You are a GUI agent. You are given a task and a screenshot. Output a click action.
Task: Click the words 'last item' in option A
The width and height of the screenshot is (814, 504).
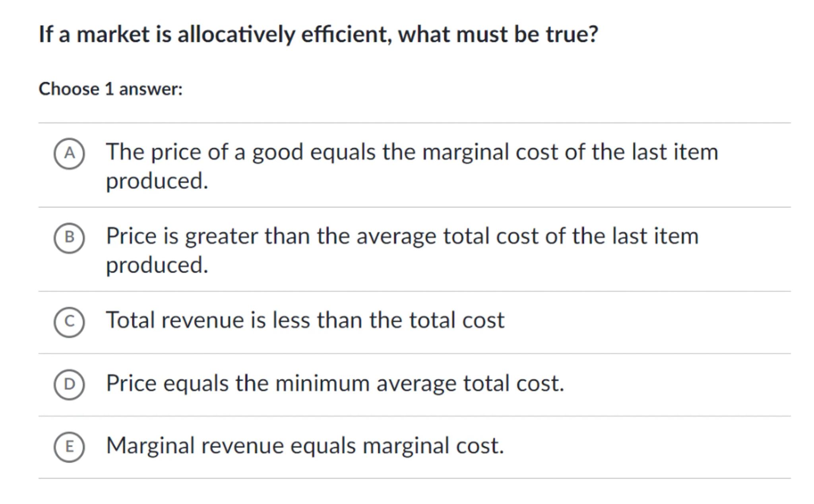pyautogui.click(x=674, y=152)
